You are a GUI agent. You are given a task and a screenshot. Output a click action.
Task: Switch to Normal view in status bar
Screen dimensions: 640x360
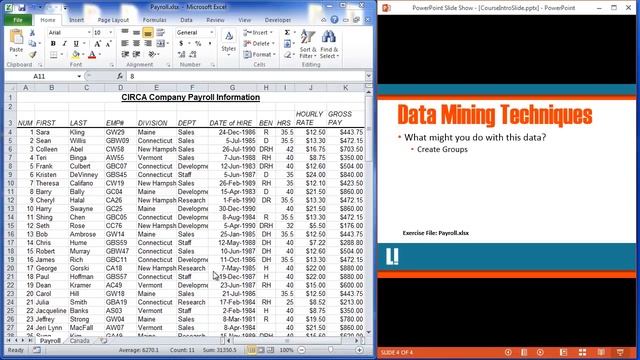tap(251, 350)
